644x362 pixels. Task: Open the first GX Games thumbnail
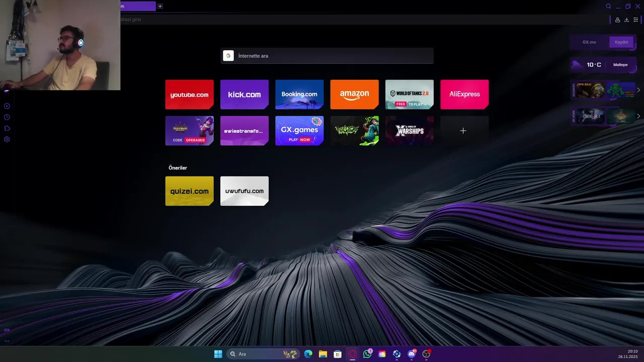click(x=591, y=90)
